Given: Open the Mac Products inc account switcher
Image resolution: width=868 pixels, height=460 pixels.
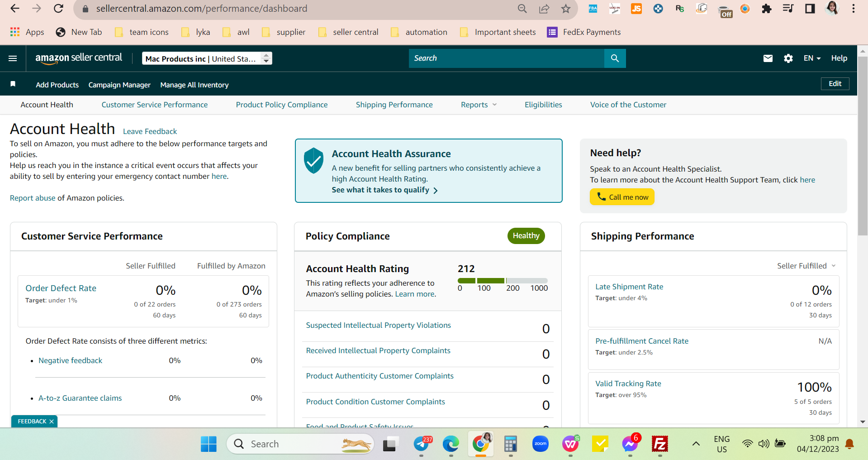Looking at the screenshot, I should [x=207, y=58].
